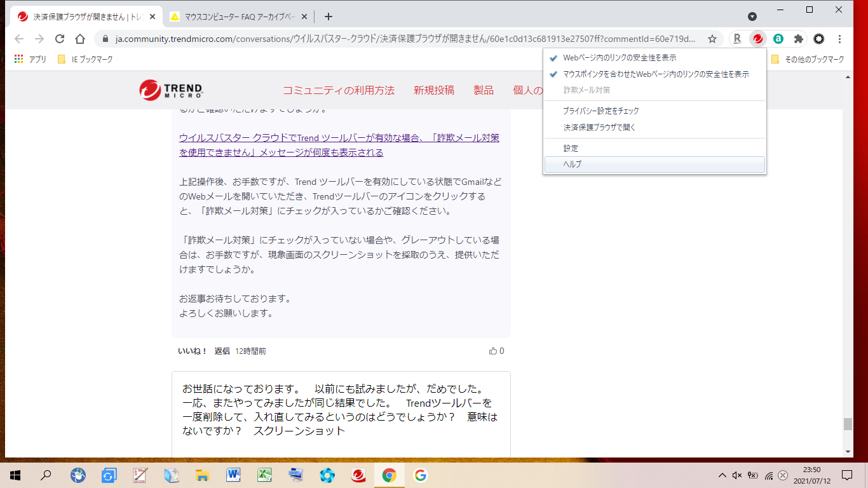The height and width of the screenshot is (488, 868).
Task: Open the Chrome three-dot menu
Action: (x=840, y=39)
